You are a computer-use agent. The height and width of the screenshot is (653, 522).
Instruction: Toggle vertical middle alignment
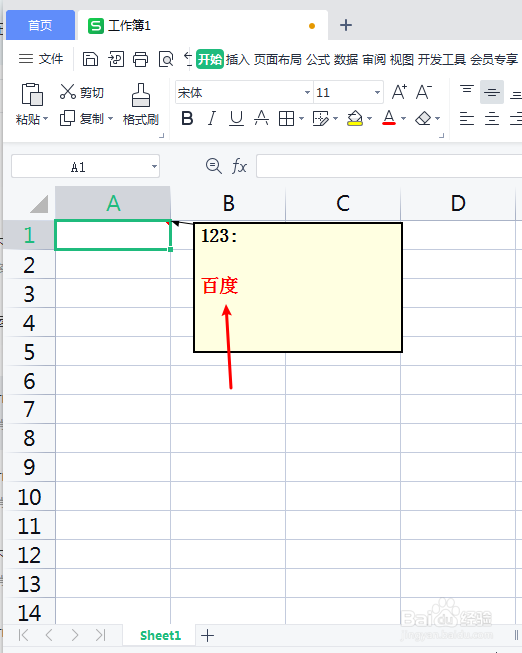tap(492, 92)
